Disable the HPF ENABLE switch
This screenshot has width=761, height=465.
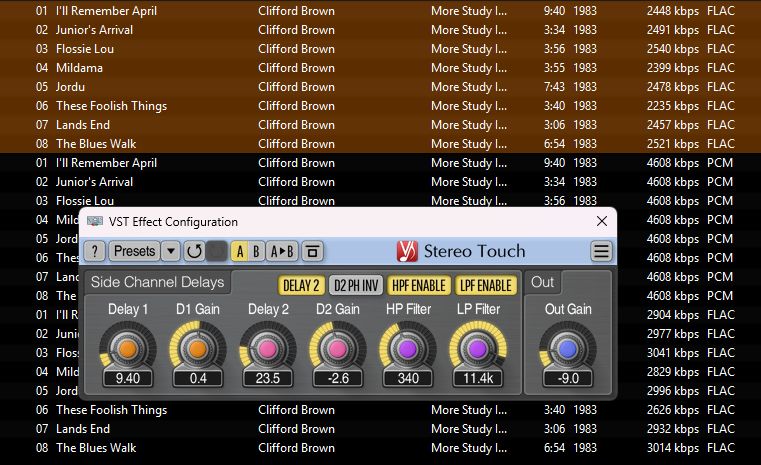click(x=418, y=286)
